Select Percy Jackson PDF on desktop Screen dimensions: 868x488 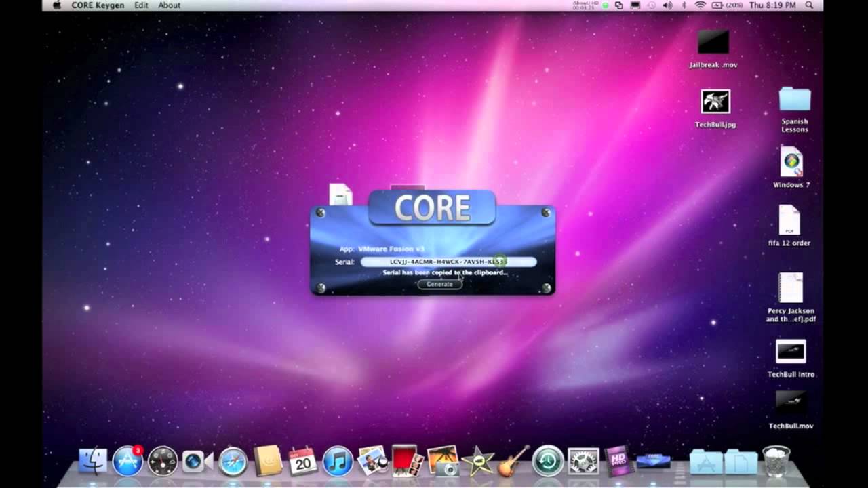[791, 298]
